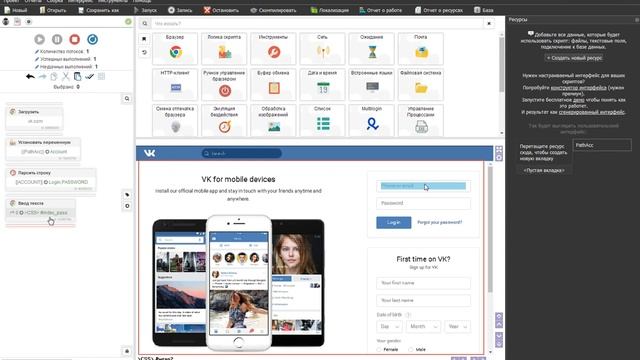
Task: Click the bookmark icon beside module grid
Action: click(144, 39)
